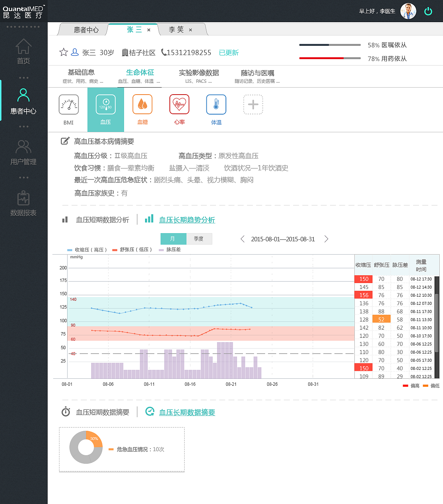Go to next date range with right chevron
Screen dimensions: 443x504
coord(326,239)
